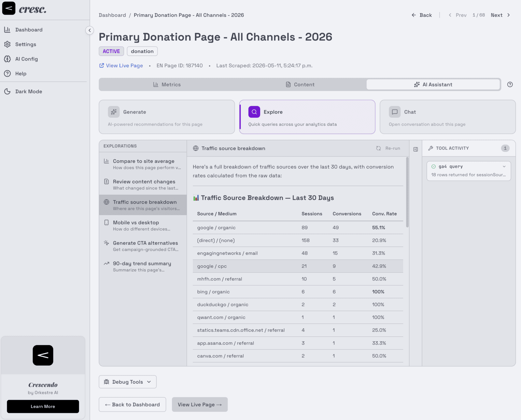Open Compare to site average exploration

click(143, 164)
